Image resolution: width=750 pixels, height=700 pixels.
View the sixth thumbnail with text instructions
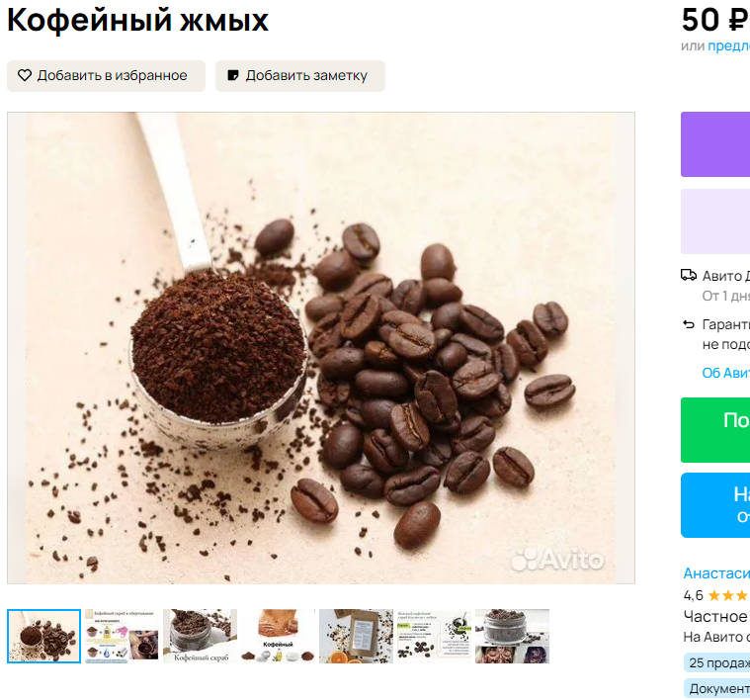click(434, 636)
